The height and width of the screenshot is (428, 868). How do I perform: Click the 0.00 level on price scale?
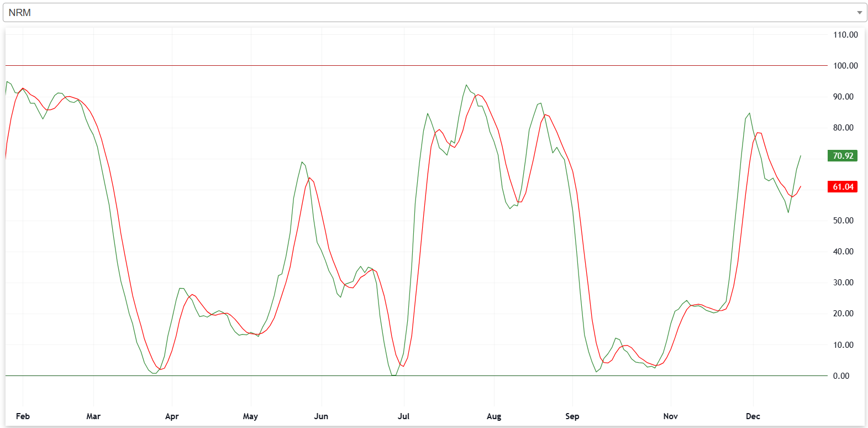[841, 376]
